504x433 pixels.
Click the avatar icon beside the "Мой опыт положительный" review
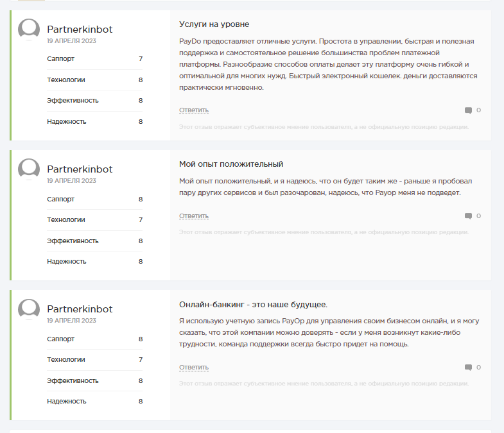29,169
